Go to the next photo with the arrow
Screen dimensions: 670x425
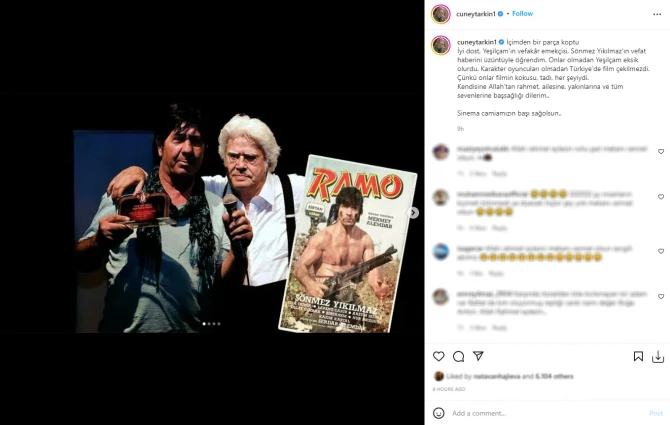click(413, 213)
